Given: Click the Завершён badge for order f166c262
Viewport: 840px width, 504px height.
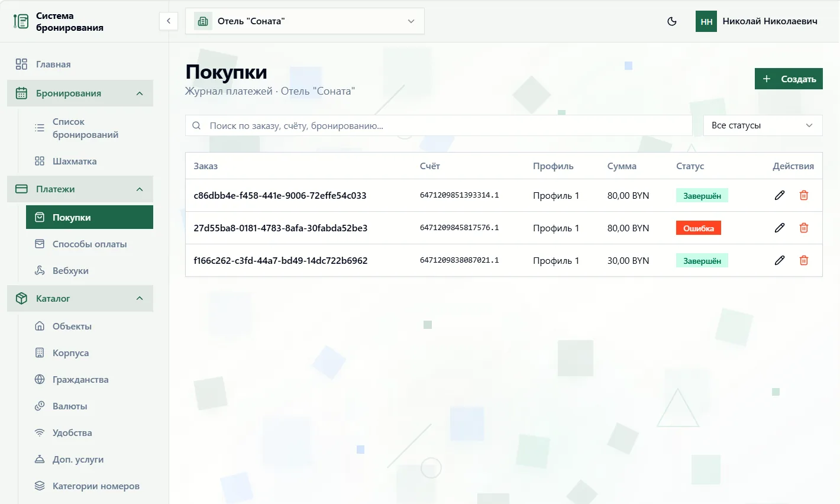Looking at the screenshot, I should coord(702,260).
